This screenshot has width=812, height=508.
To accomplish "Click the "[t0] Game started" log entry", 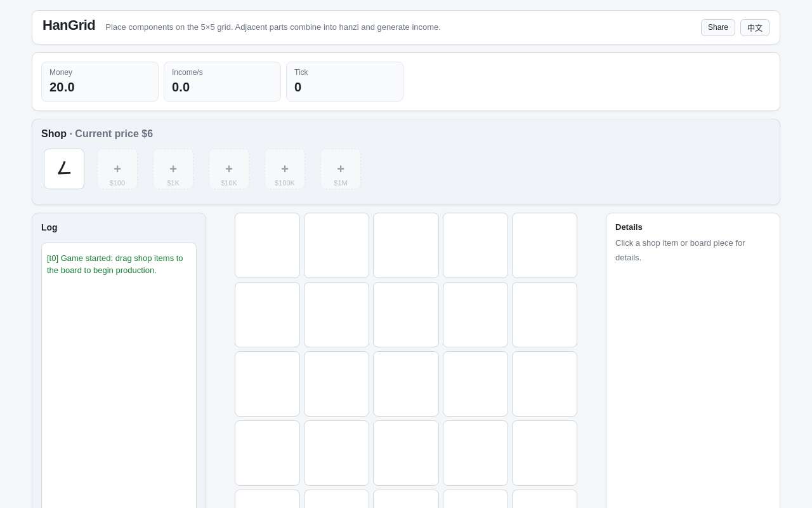I will coord(115,264).
